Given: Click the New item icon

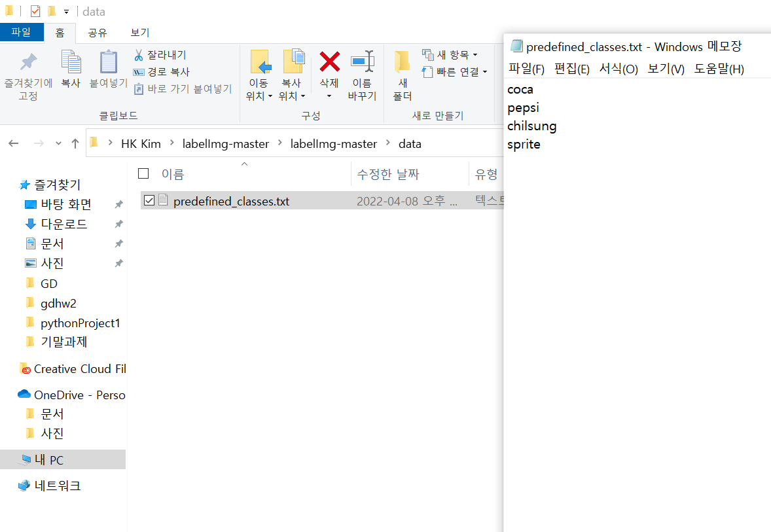Looking at the screenshot, I should [x=428, y=54].
